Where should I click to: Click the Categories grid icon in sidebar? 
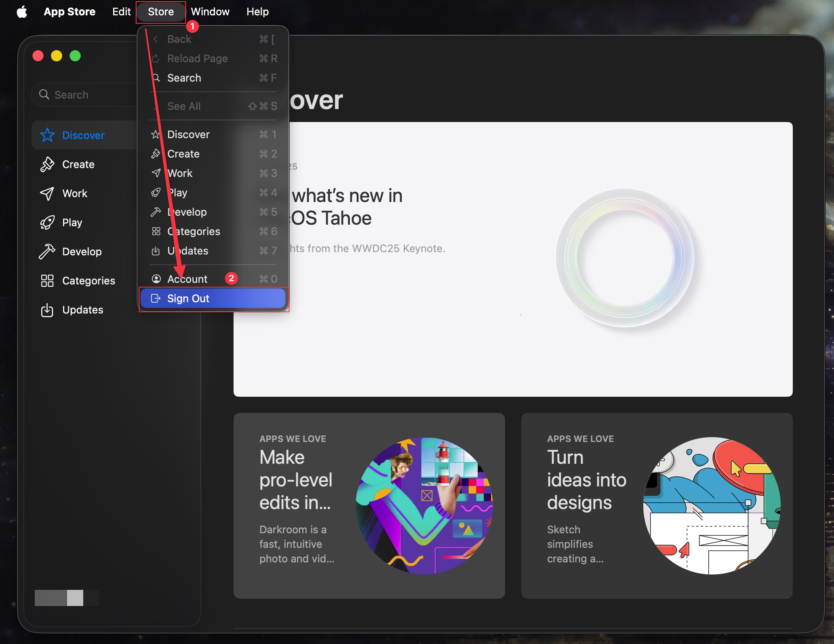point(47,280)
